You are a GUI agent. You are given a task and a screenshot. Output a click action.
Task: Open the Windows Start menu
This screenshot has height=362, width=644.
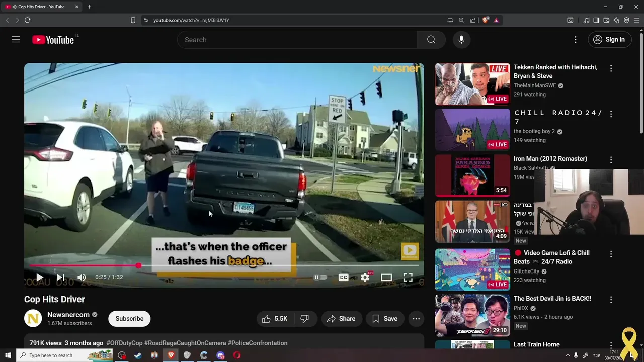(8, 355)
